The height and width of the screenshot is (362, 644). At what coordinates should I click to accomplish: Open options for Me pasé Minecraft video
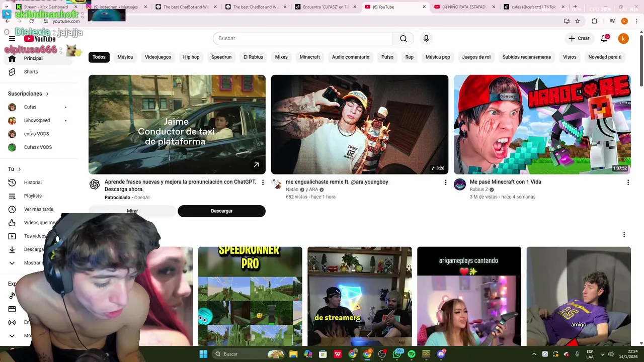628,183
